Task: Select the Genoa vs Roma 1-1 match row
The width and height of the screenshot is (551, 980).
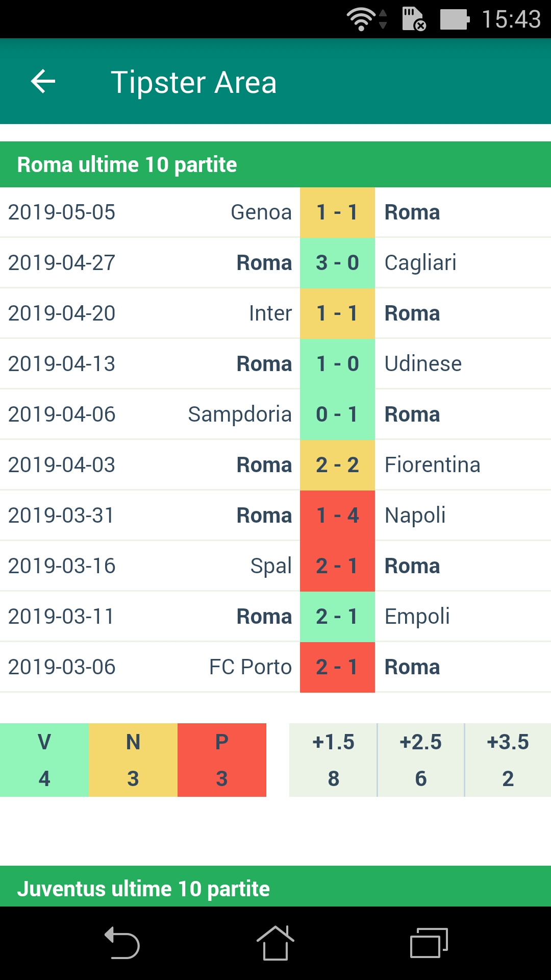Action: coord(275,212)
